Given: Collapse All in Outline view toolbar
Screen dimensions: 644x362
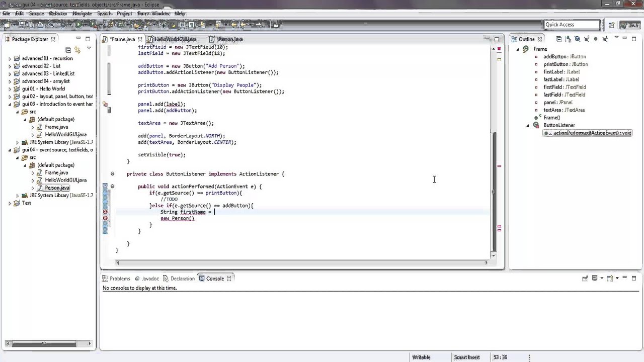Looking at the screenshot, I should pos(559,39).
